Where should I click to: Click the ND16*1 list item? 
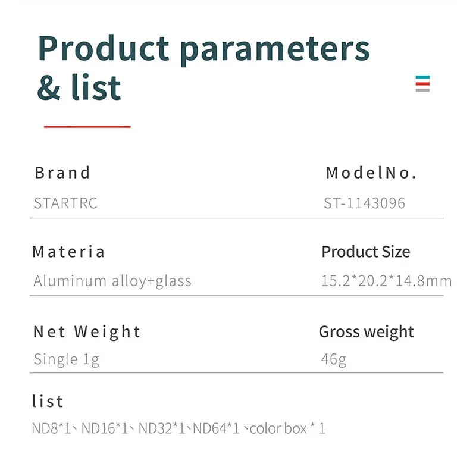coord(105,428)
